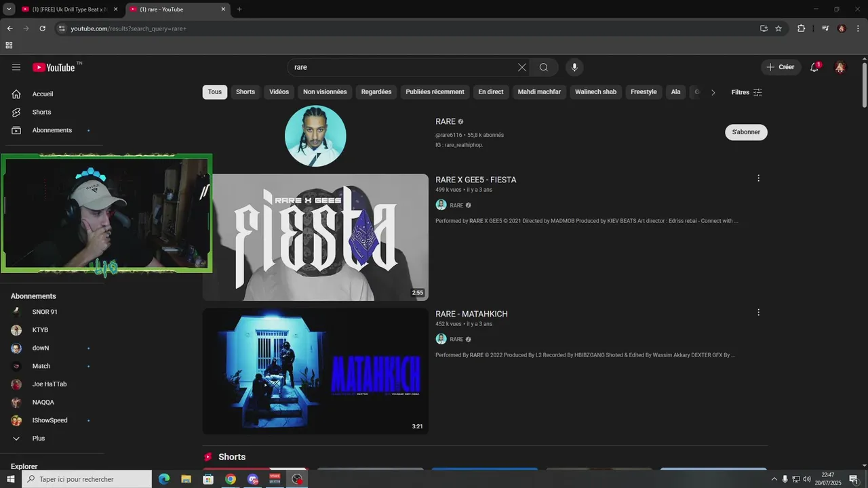Open the Filtres options
Screen dimensions: 868x488
point(747,92)
